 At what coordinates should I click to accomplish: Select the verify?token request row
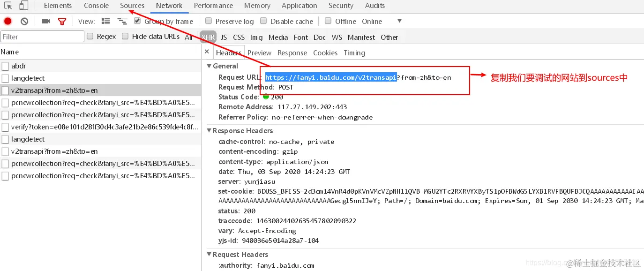100,127
